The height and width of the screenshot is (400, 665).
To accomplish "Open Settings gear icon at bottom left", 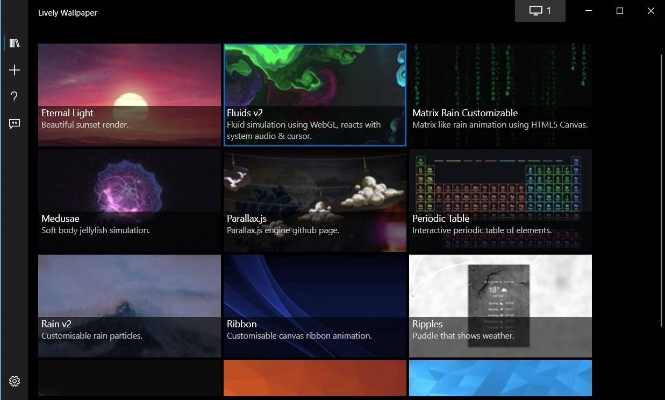I will point(14,381).
